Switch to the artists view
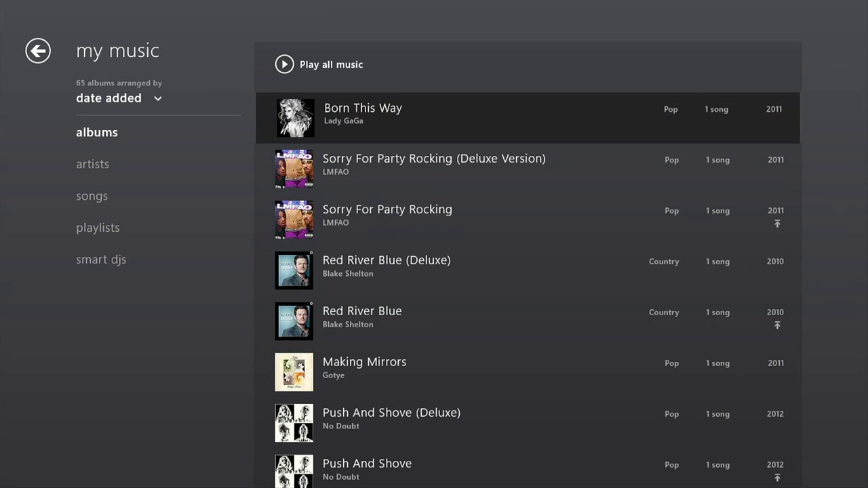The height and width of the screenshot is (488, 868). (92, 164)
